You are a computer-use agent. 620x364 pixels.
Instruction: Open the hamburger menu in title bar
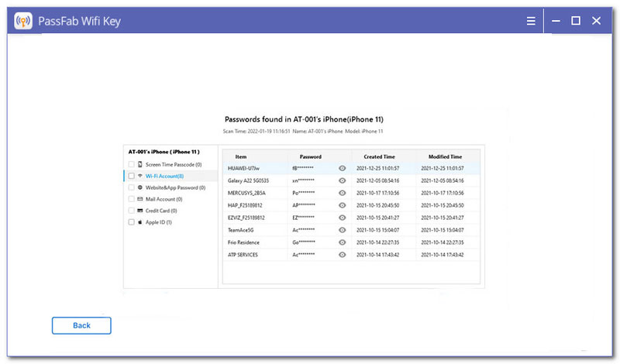pos(531,21)
